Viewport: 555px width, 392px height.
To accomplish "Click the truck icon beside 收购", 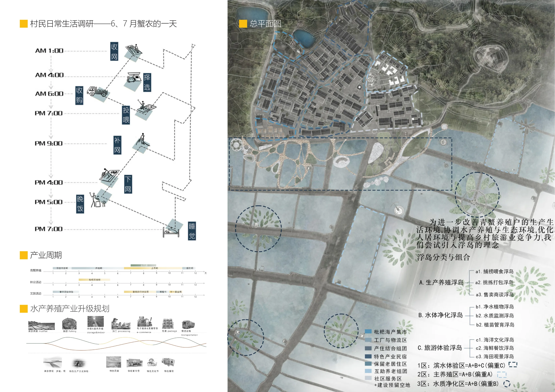I will coord(97,92).
